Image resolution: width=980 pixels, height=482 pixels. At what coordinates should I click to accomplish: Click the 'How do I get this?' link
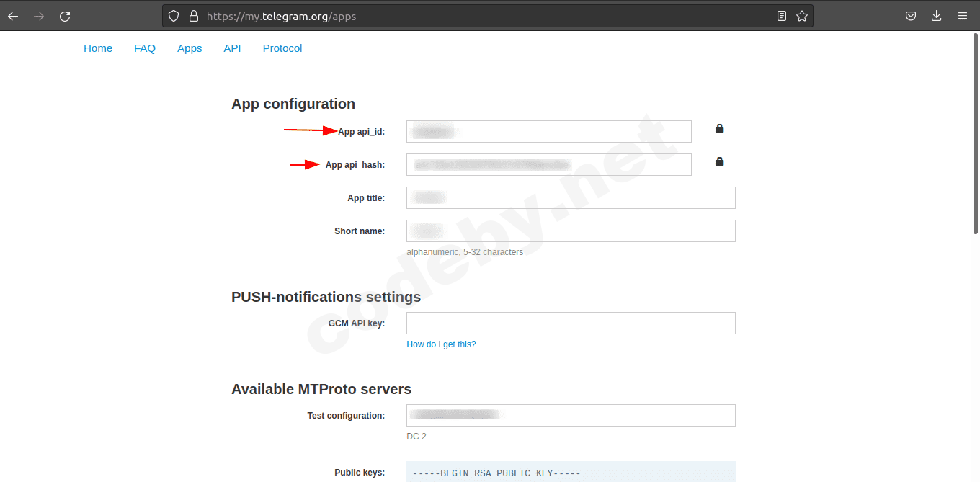point(441,344)
